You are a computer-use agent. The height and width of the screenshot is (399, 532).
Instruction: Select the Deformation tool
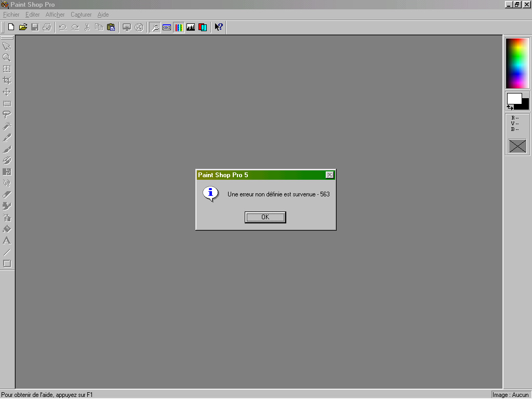pos(7,69)
